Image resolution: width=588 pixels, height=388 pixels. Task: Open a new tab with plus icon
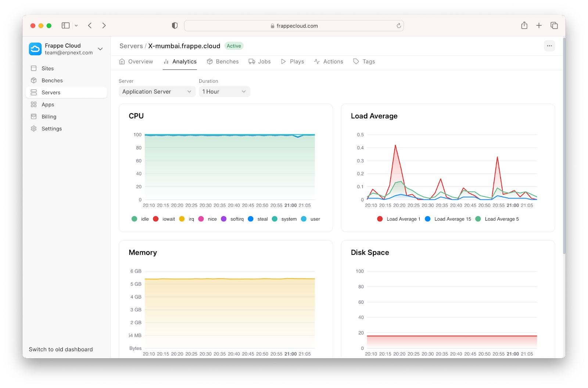[x=539, y=25]
